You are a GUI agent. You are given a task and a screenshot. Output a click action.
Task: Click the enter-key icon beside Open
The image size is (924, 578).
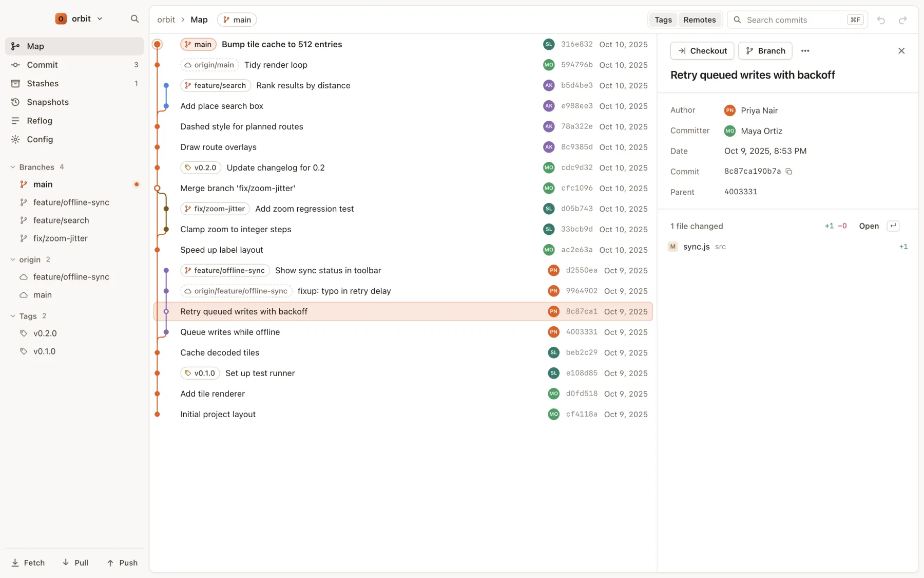893,226
